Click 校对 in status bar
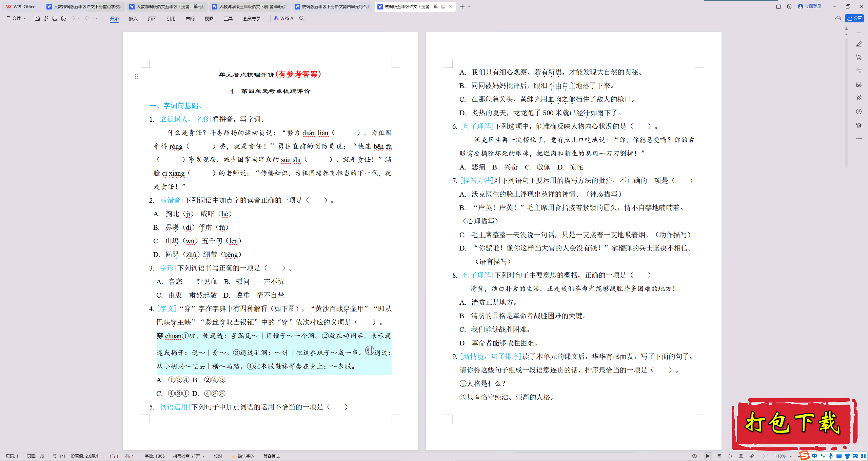This screenshot has height=461, width=868. [x=218, y=456]
